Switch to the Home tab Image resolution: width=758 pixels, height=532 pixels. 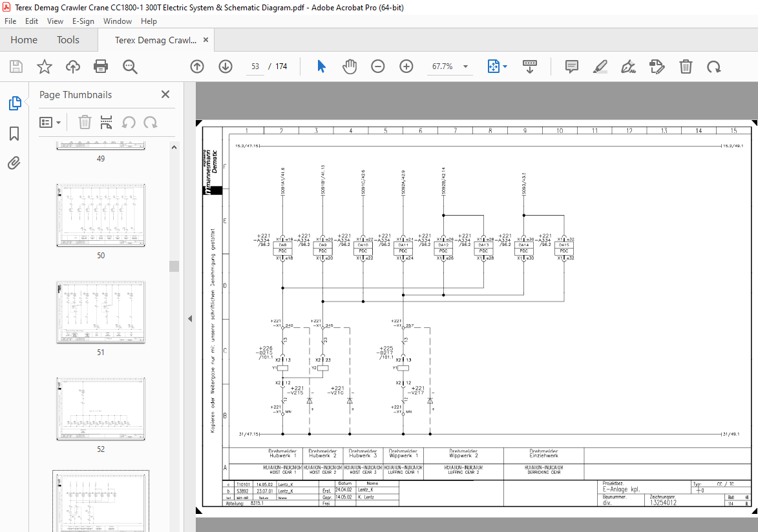24,40
